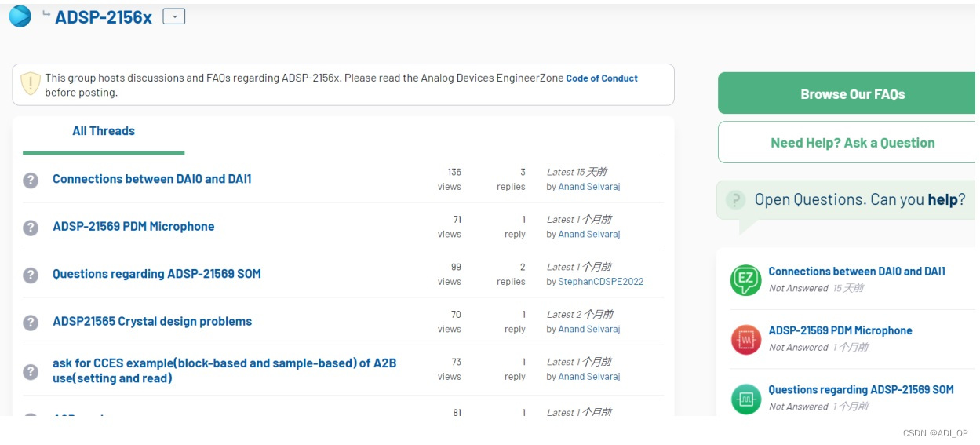This screenshot has width=980, height=445.
Task: Click question icon beside Questions regarding ADSP-21569 SOM
Action: [31, 275]
